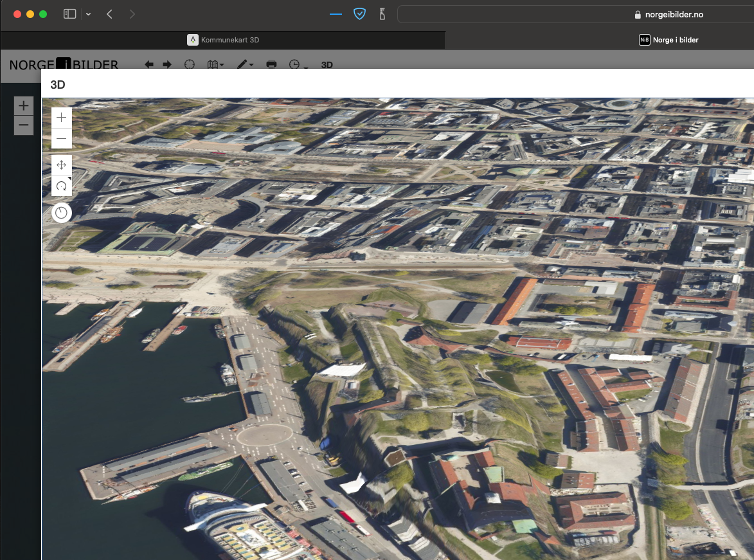Viewport: 754px width, 560px height.
Task: Click the NORGE I BILDER logo
Action: (x=63, y=65)
